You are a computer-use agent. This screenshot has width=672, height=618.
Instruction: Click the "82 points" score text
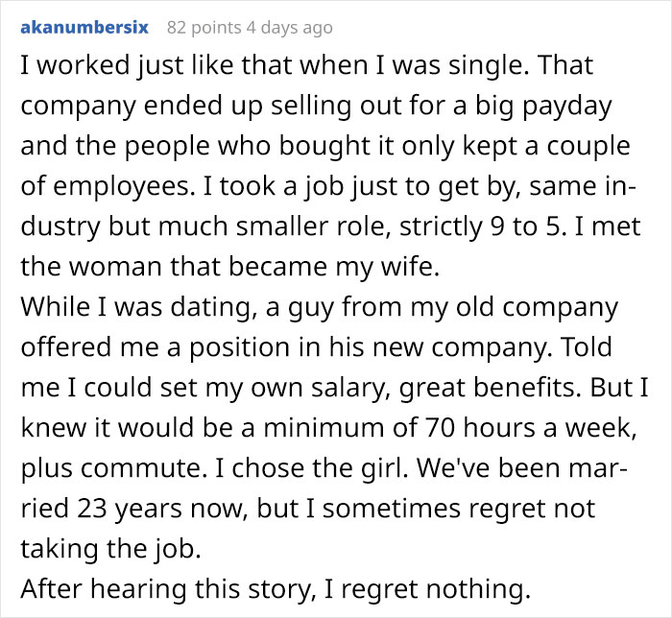tap(204, 27)
